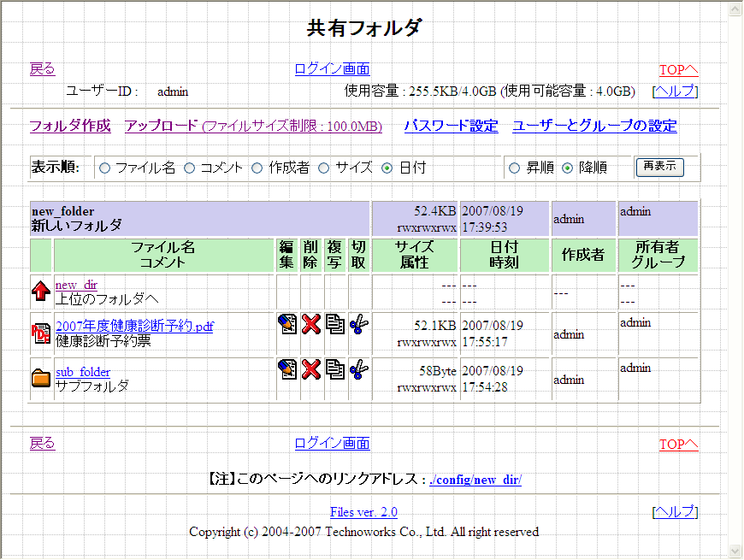Open アップロード file upload link
The width and height of the screenshot is (744, 560).
(x=162, y=127)
